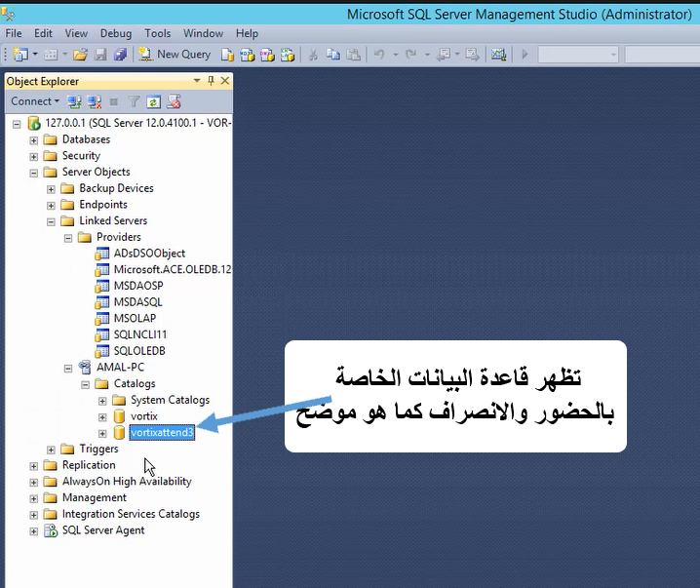Image resolution: width=700 pixels, height=588 pixels.
Task: Open the solution configurations combo box
Action: click(x=578, y=55)
